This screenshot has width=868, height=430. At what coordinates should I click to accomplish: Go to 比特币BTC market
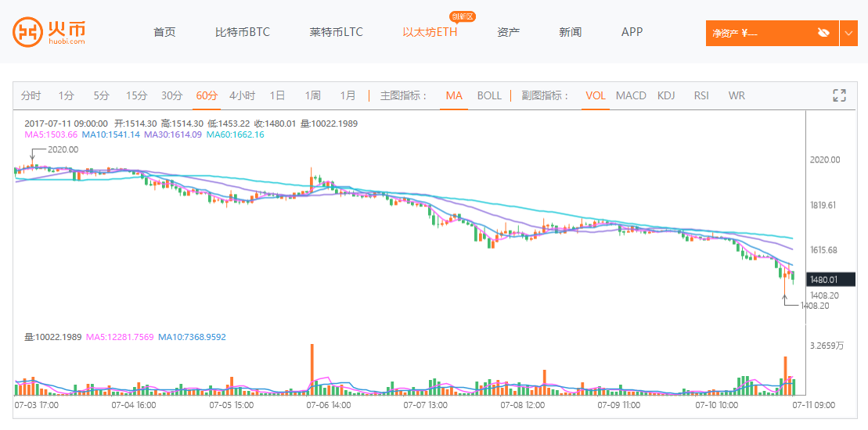(x=243, y=32)
